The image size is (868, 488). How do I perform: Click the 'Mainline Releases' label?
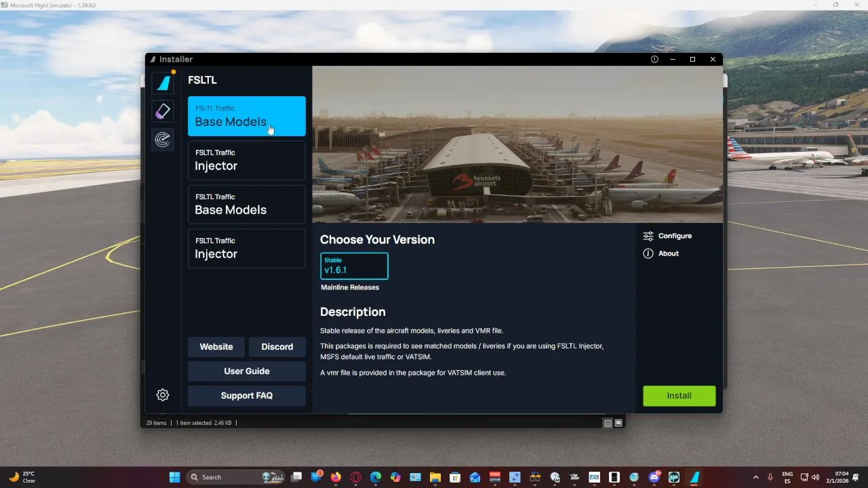pos(350,287)
